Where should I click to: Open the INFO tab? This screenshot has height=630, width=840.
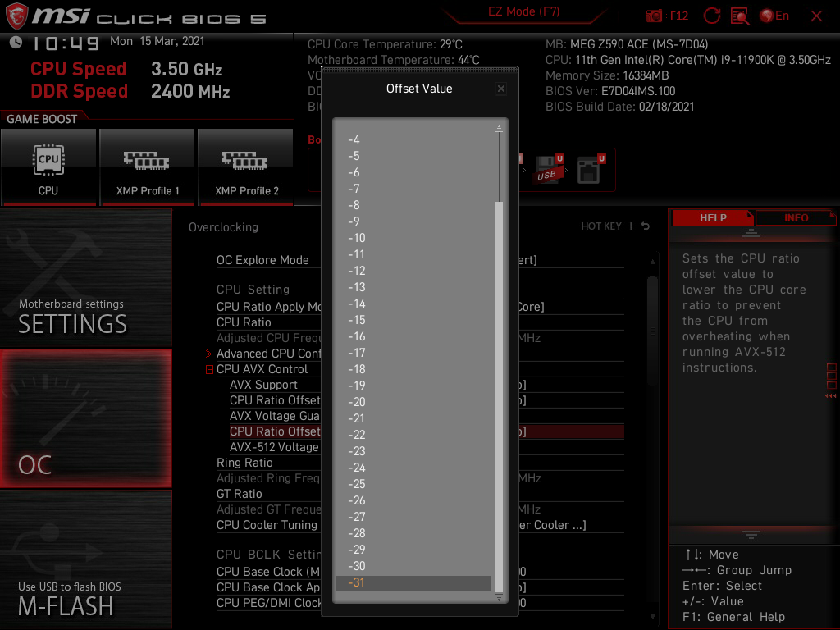click(x=796, y=218)
